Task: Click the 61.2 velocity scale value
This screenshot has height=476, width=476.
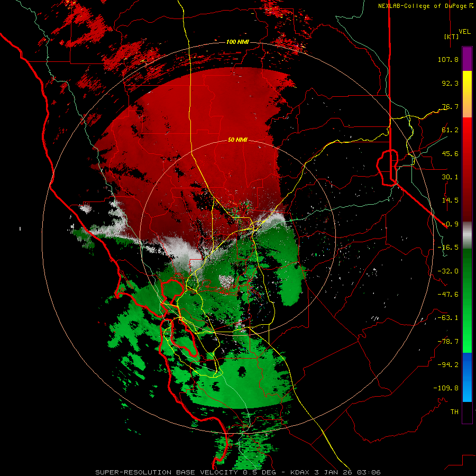Action: (x=450, y=130)
